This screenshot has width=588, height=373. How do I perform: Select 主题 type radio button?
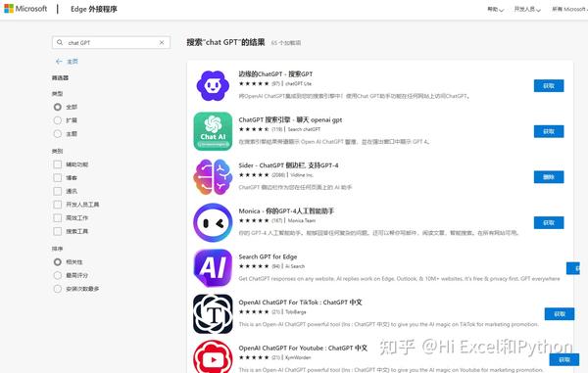[x=58, y=134]
